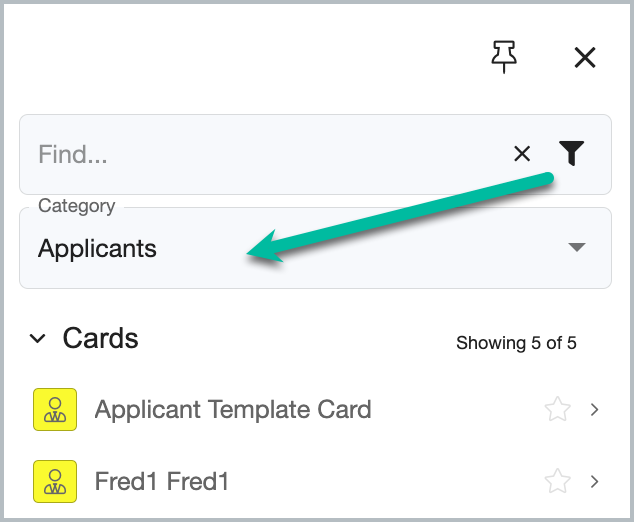This screenshot has height=522, width=634.
Task: Open Applicant Template Card entry
Action: 315,409
